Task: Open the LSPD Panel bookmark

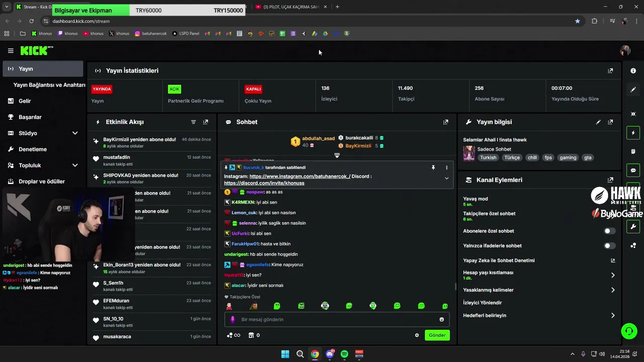Action: click(186, 34)
